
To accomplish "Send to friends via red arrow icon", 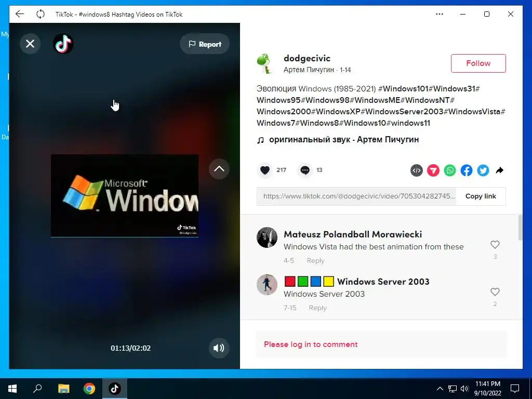I will [433, 170].
